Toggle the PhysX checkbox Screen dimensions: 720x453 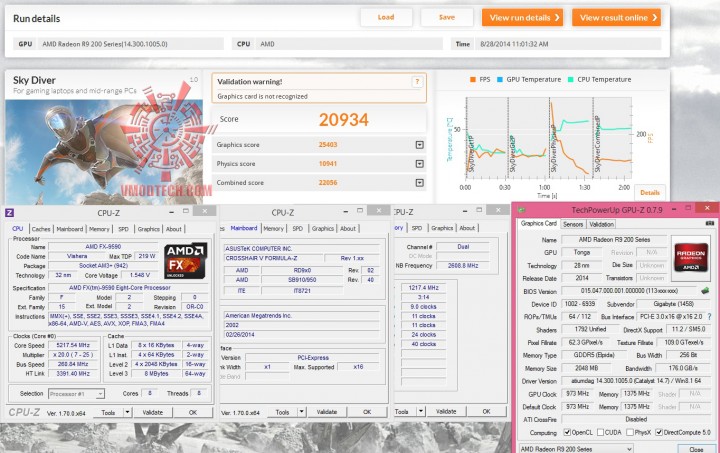coord(630,432)
